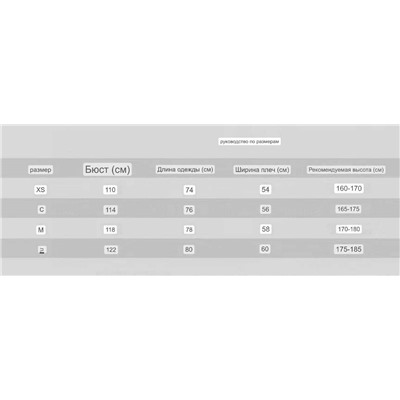
Task: Click the clothing length value 74
Action: point(189,190)
